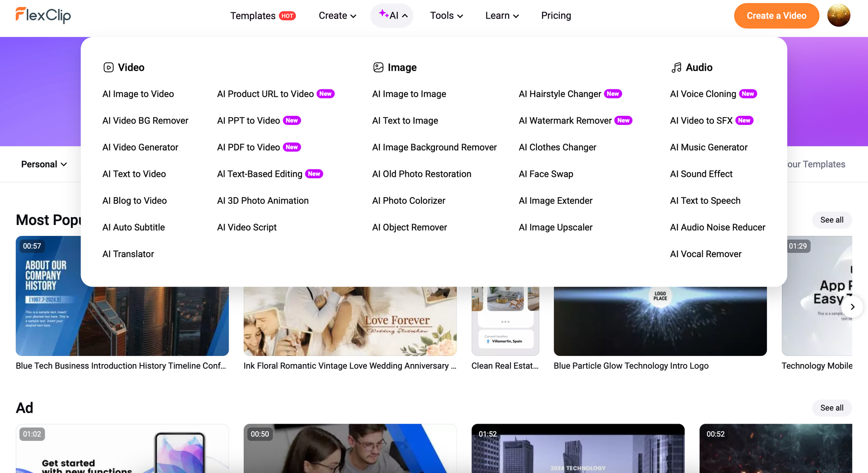
Task: Open AI Audio Noise Reducer
Action: pyautogui.click(x=718, y=227)
